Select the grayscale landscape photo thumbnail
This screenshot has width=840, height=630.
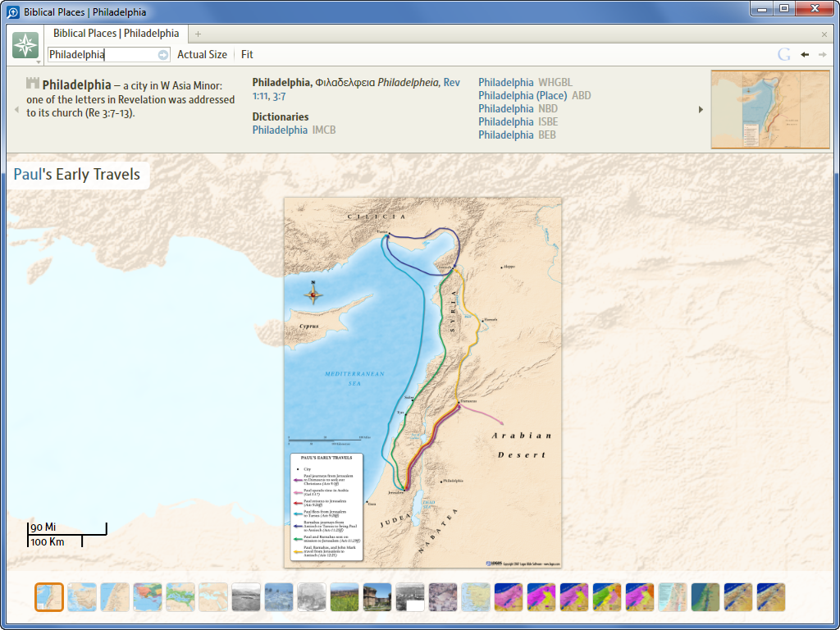(246, 597)
